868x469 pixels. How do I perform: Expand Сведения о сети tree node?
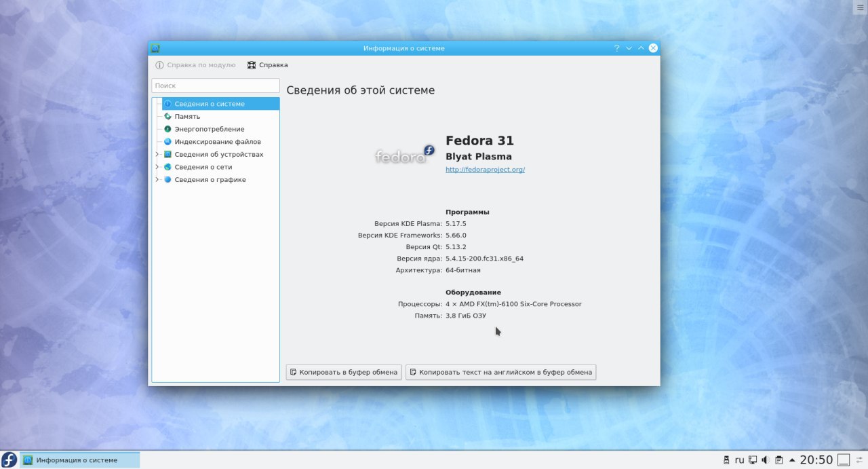click(x=157, y=167)
